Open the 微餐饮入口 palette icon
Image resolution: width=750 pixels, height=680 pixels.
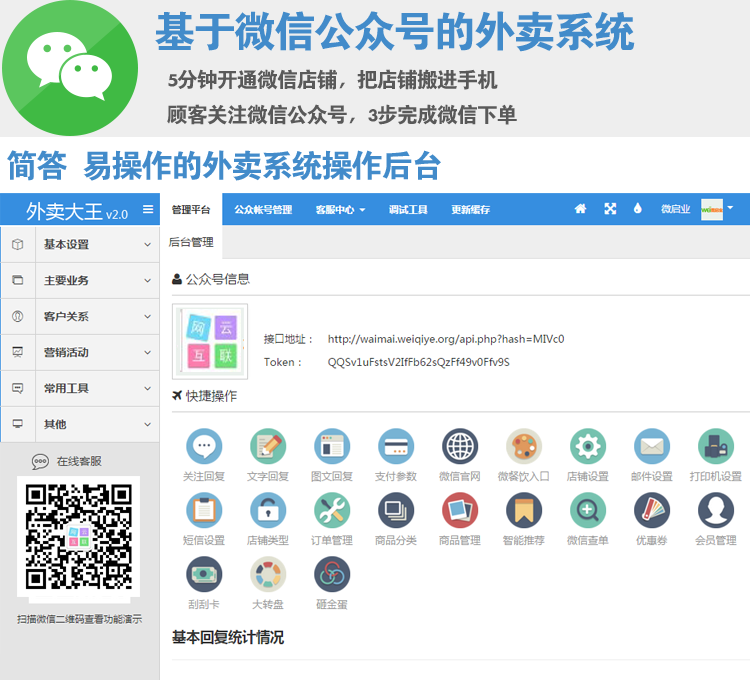click(524, 446)
